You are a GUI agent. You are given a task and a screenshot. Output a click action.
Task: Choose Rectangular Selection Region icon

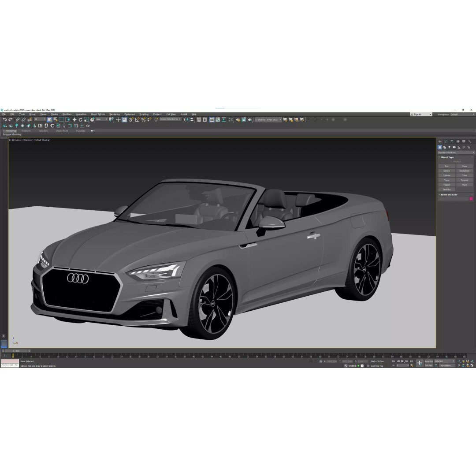(62, 119)
